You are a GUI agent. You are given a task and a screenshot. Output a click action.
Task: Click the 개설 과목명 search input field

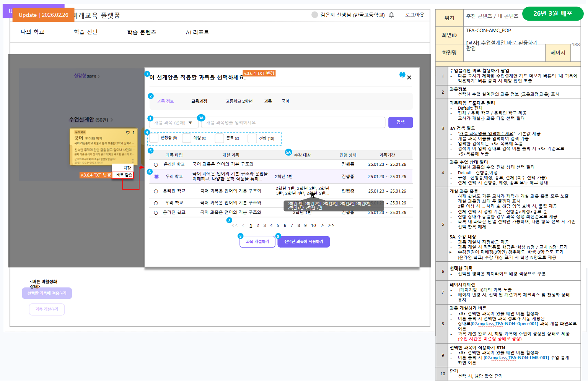pyautogui.click(x=293, y=123)
